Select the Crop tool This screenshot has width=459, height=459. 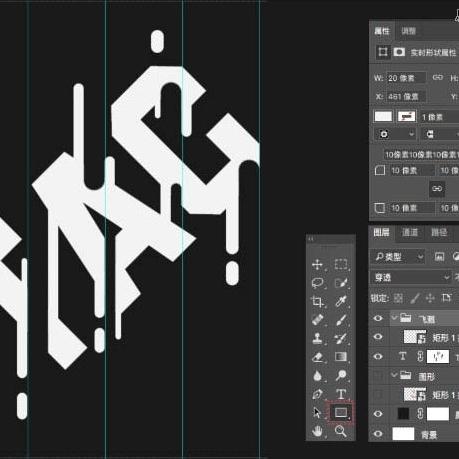tap(317, 302)
